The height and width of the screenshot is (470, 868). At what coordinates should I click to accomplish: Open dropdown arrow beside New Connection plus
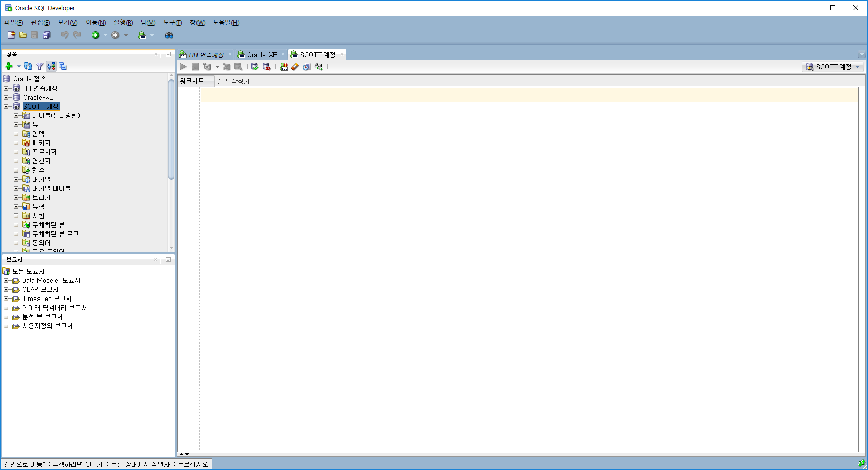pos(19,66)
